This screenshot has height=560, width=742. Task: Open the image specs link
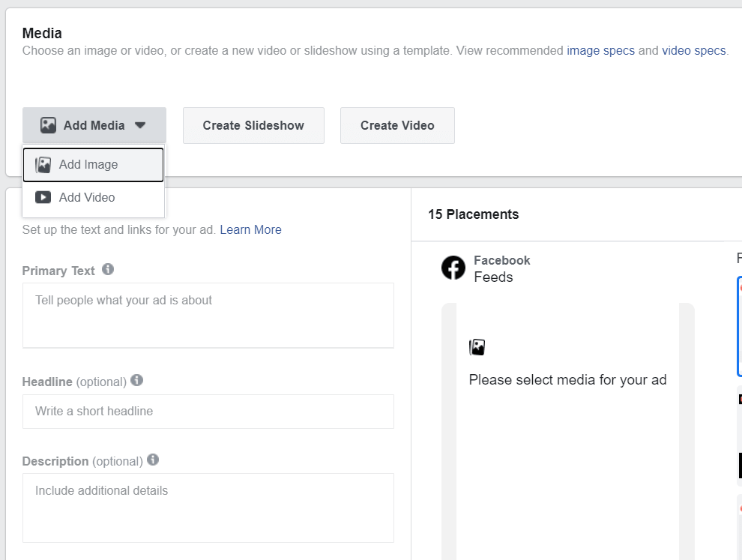point(600,51)
